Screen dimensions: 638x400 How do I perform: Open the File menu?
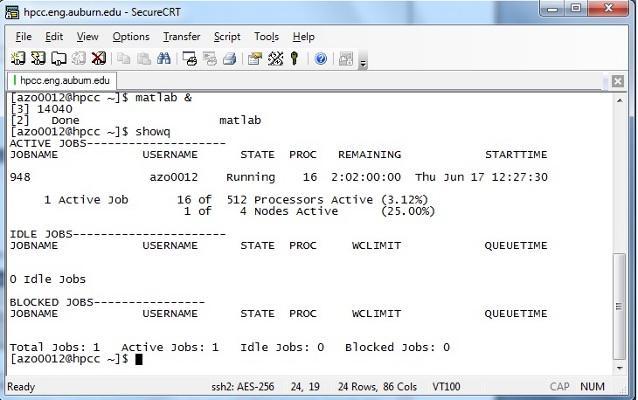point(24,36)
